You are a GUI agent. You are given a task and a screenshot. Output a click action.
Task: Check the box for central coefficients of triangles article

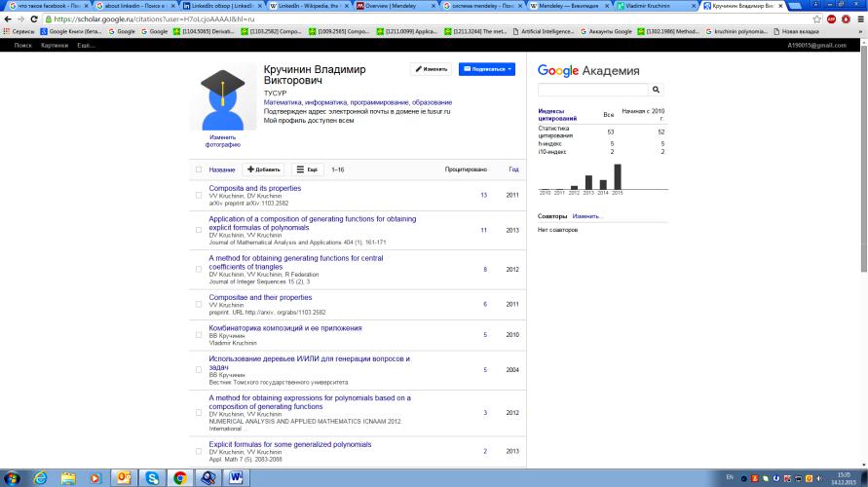(x=199, y=269)
